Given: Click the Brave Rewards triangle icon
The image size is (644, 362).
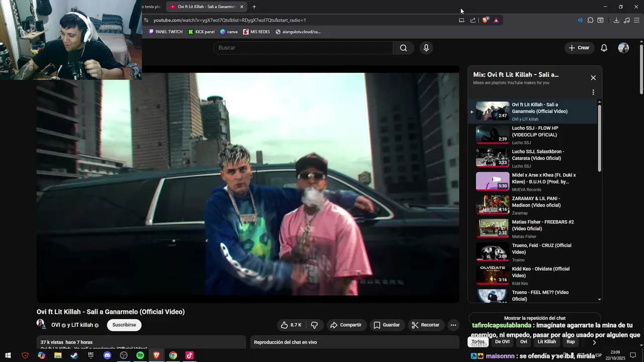Looking at the screenshot, I should [x=496, y=20].
